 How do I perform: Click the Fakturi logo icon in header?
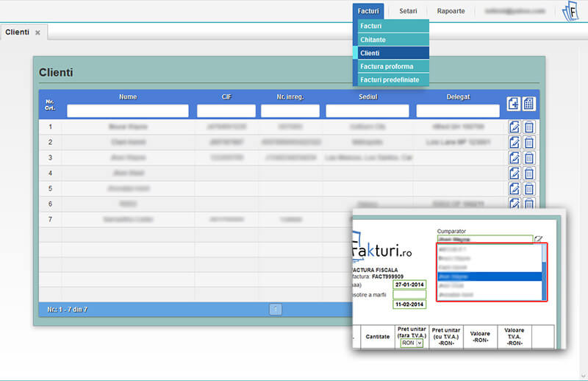tap(570, 12)
